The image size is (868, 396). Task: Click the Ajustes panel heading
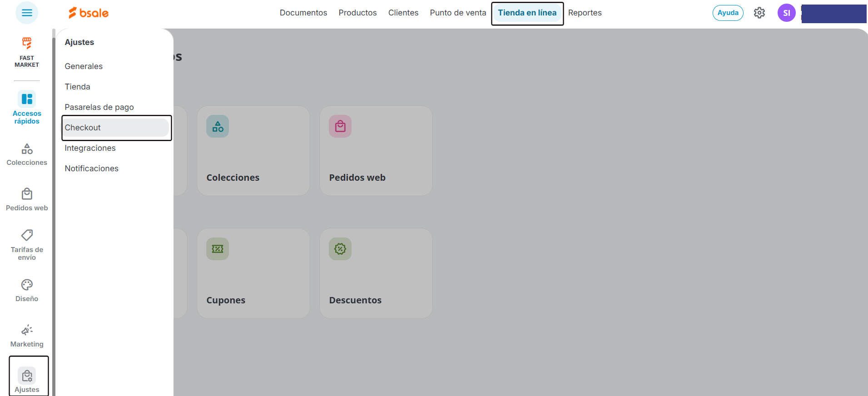pyautogui.click(x=79, y=42)
